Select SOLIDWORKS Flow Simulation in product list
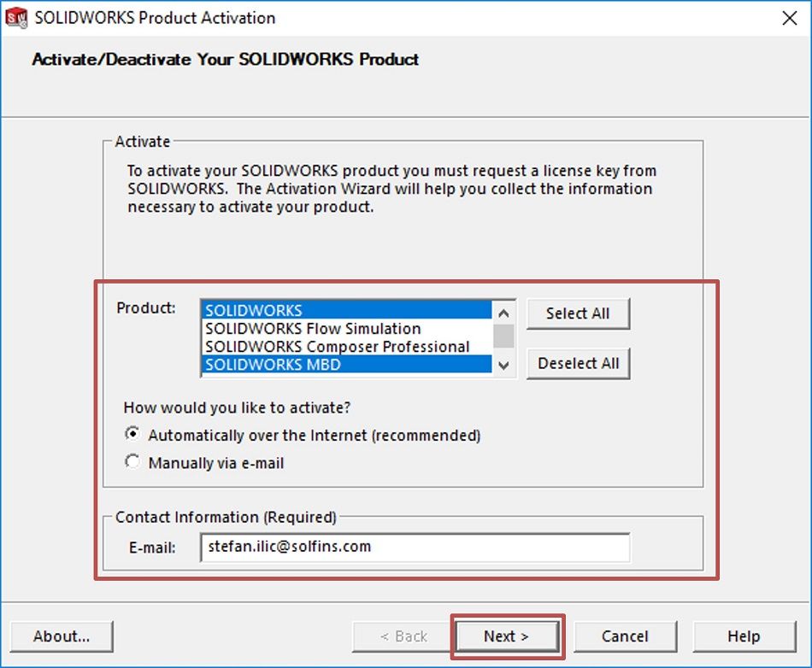This screenshot has width=812, height=668. pyautogui.click(x=312, y=328)
